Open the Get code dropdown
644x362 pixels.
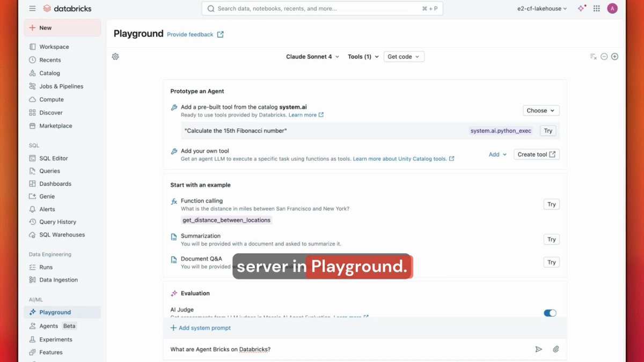pos(404,56)
